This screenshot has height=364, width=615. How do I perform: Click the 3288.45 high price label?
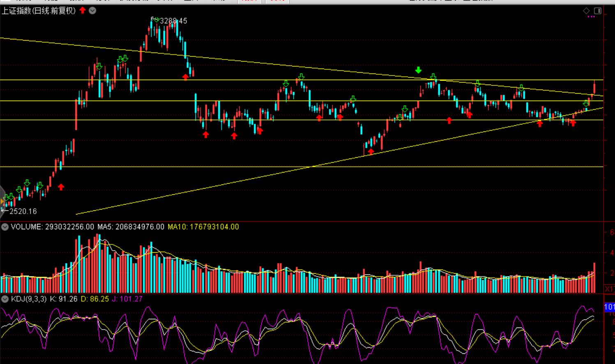(173, 21)
